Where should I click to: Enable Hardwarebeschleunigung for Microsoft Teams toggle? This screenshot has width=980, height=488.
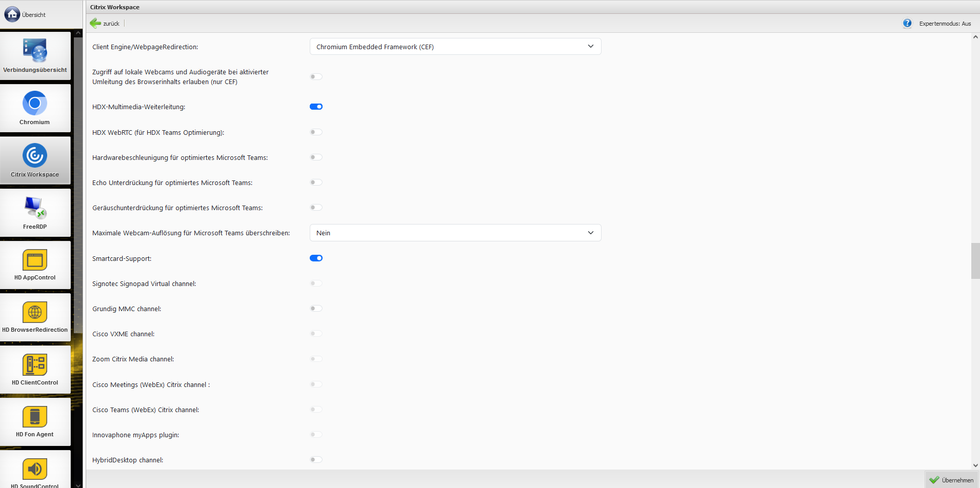(x=316, y=157)
